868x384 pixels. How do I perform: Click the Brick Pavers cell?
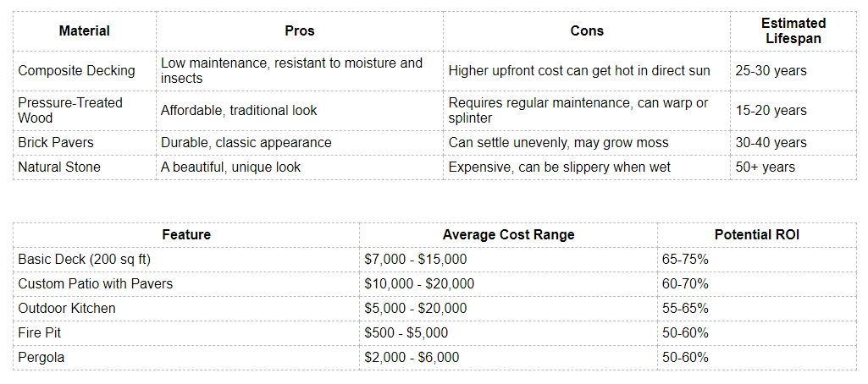point(85,143)
